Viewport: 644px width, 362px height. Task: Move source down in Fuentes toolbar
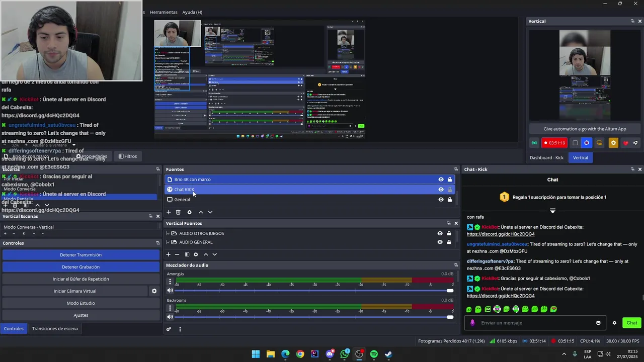(210, 212)
